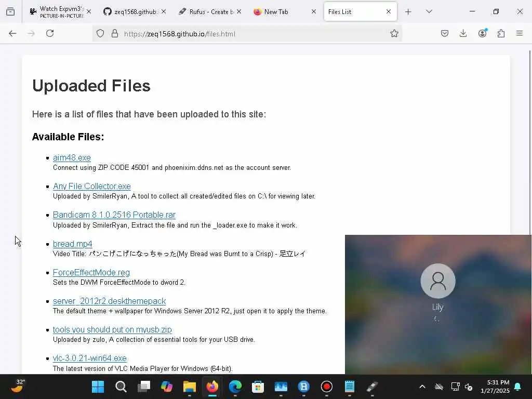The width and height of the screenshot is (532, 399).
Task: Reload the current page
Action: click(x=50, y=33)
